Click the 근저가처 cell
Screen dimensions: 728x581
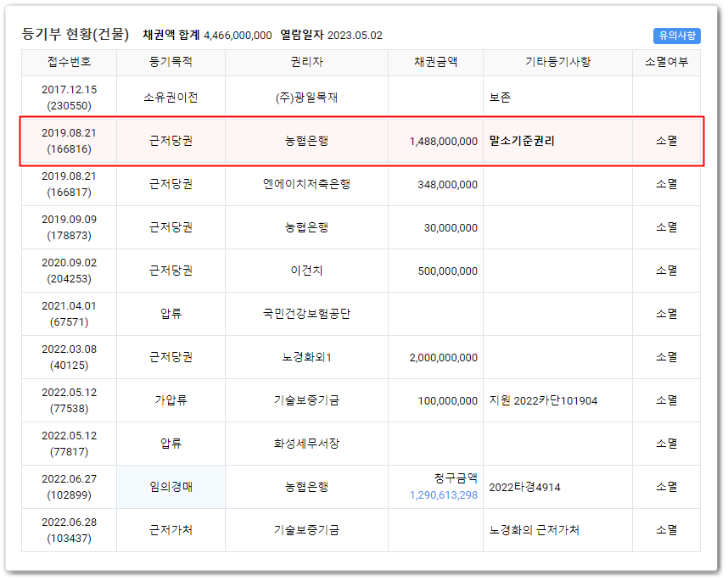pos(171,530)
